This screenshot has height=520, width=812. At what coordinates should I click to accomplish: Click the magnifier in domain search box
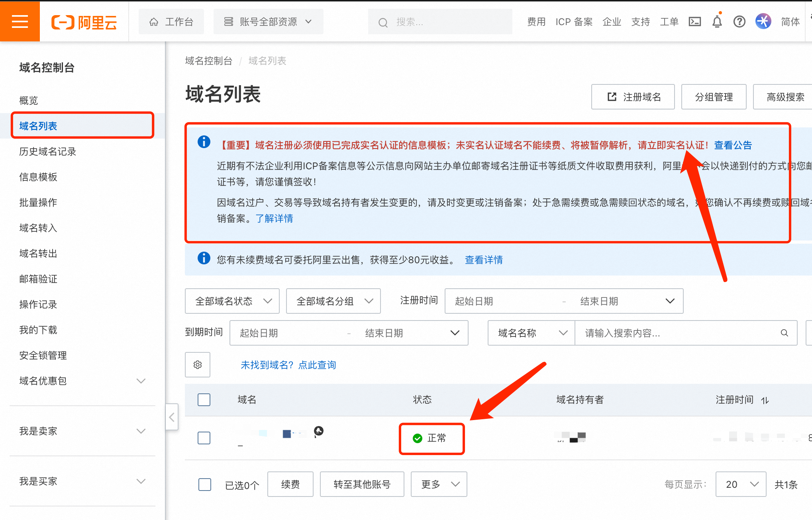pos(785,333)
